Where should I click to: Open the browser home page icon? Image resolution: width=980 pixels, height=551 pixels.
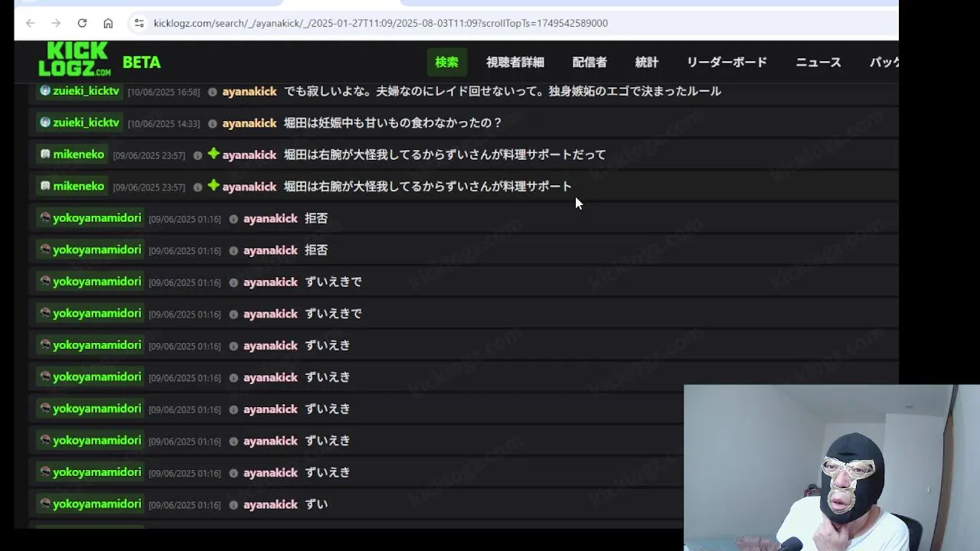click(108, 23)
